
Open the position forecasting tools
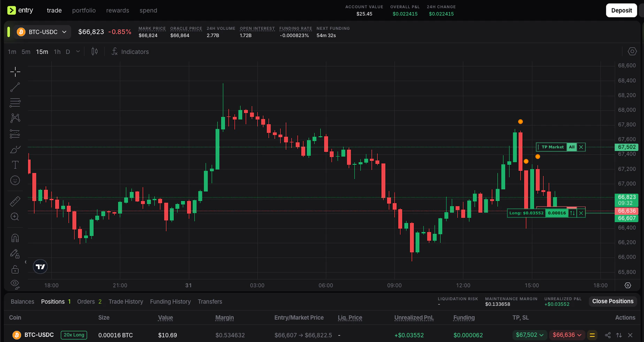point(15,134)
